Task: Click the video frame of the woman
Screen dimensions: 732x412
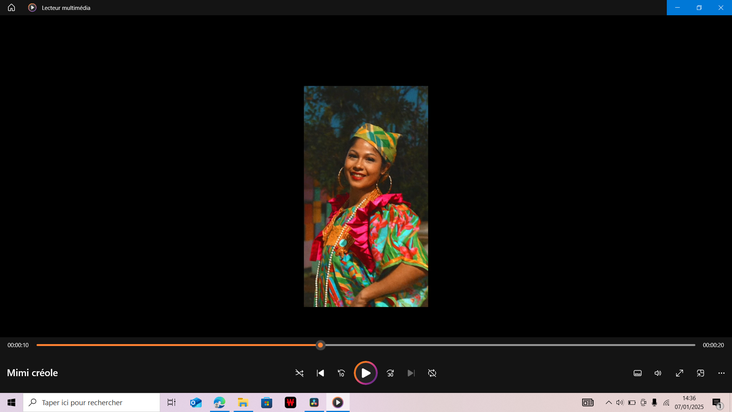Action: click(x=365, y=196)
